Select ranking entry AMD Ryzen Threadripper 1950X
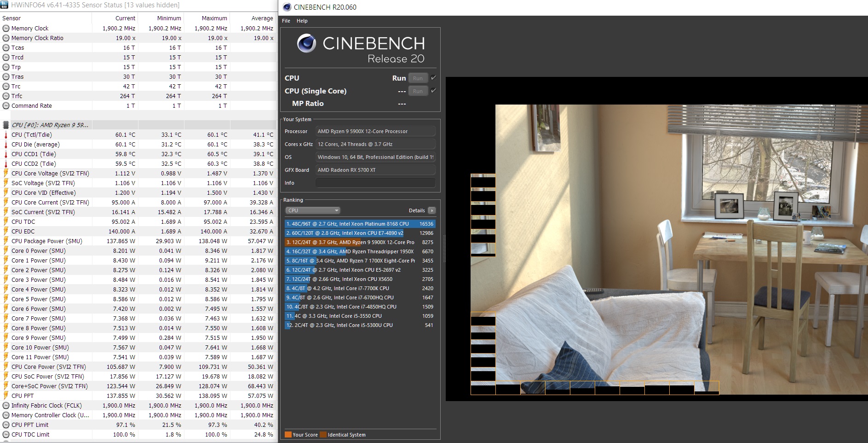 point(360,251)
